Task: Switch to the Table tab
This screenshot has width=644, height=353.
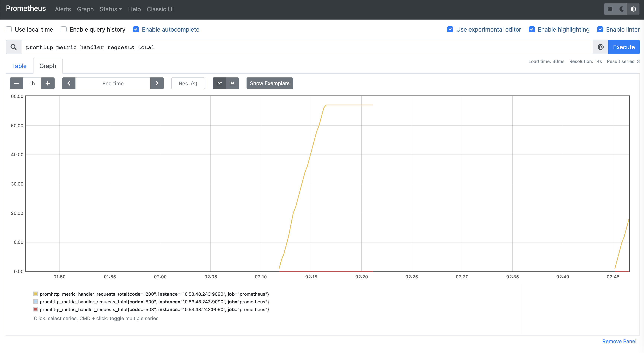Action: (x=19, y=66)
